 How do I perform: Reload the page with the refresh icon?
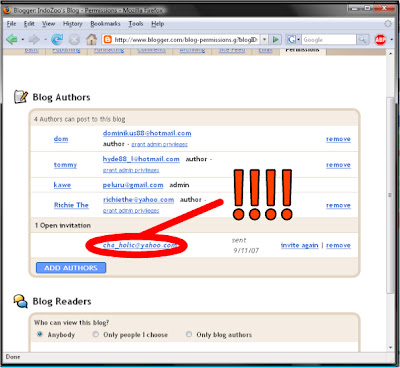[x=57, y=40]
